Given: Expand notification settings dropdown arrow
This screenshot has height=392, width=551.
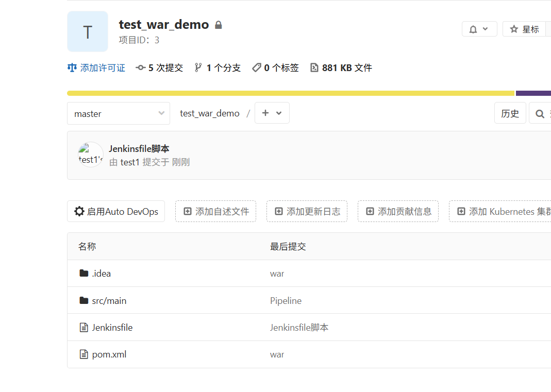Looking at the screenshot, I should point(486,29).
